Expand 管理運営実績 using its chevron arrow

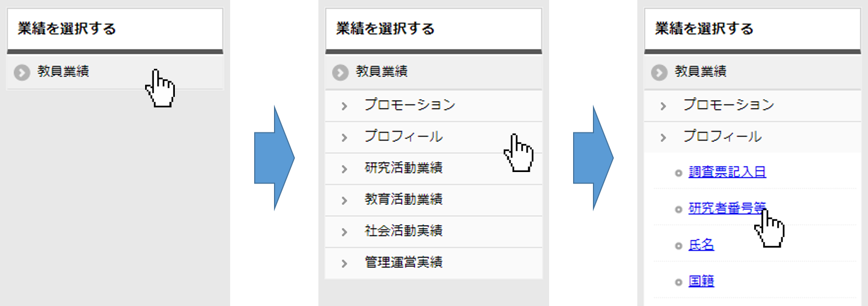(344, 263)
